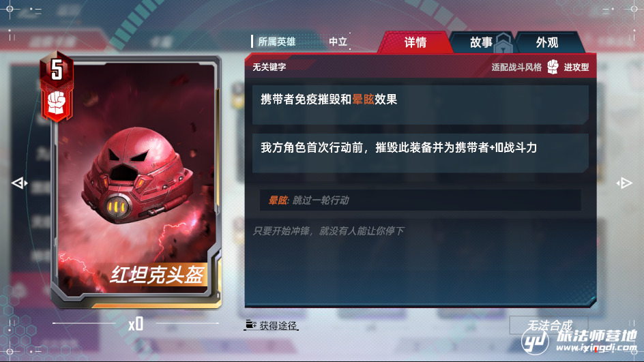Click the cost 5 hexagon badge
This screenshot has height=362, width=644.
pos(57,69)
